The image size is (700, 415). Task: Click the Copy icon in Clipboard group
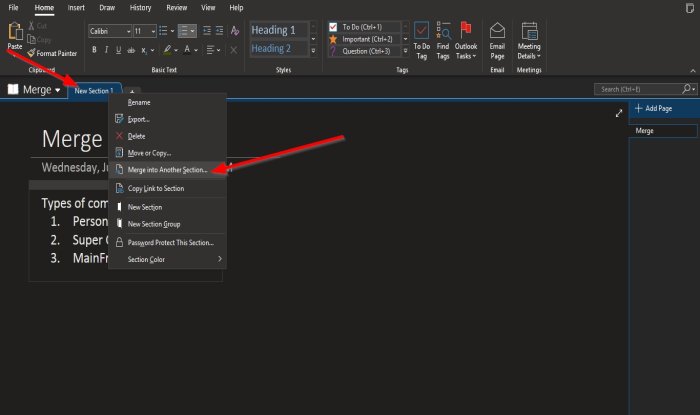(x=31, y=39)
